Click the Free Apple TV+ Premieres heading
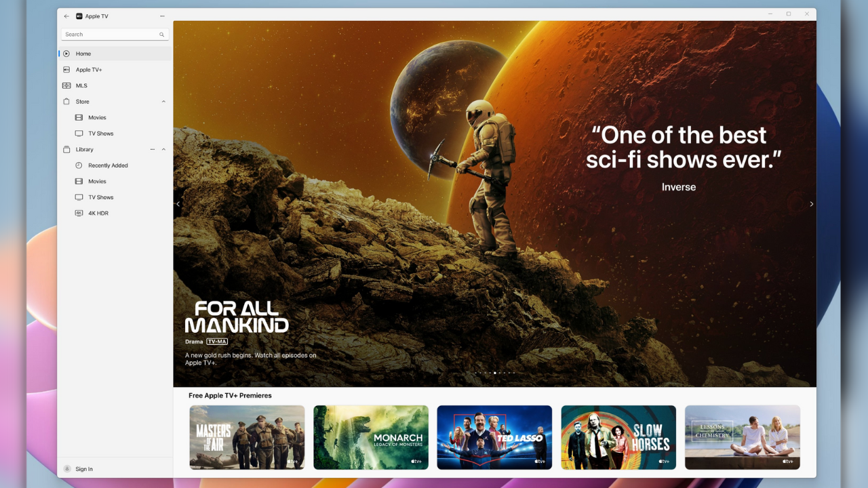The height and width of the screenshot is (488, 868). 230,396
